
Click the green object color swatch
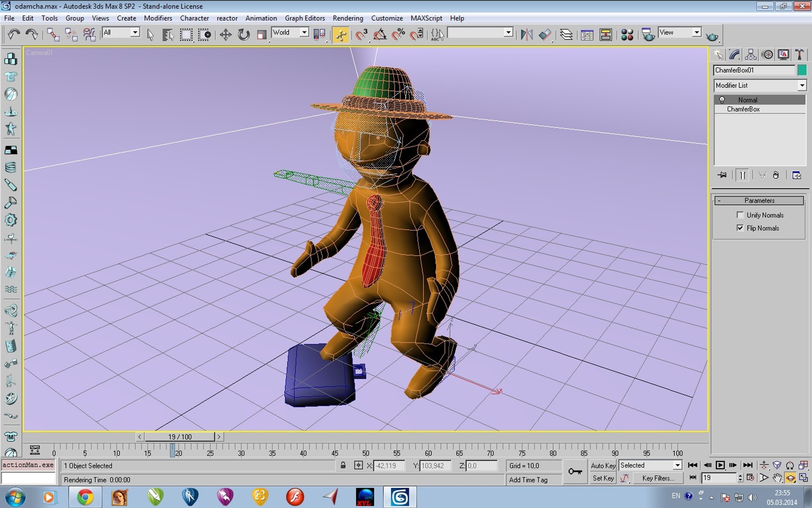click(802, 70)
